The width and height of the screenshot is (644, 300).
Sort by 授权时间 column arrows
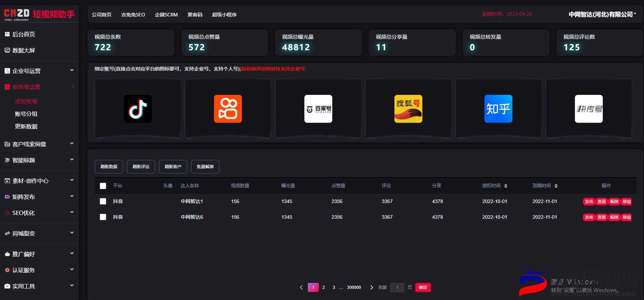click(x=506, y=186)
